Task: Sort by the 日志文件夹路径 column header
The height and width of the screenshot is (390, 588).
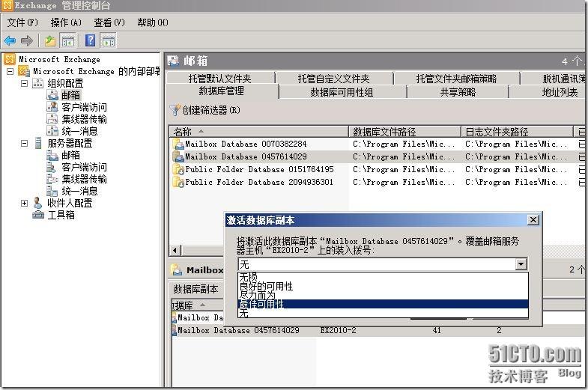Action: click(x=517, y=132)
